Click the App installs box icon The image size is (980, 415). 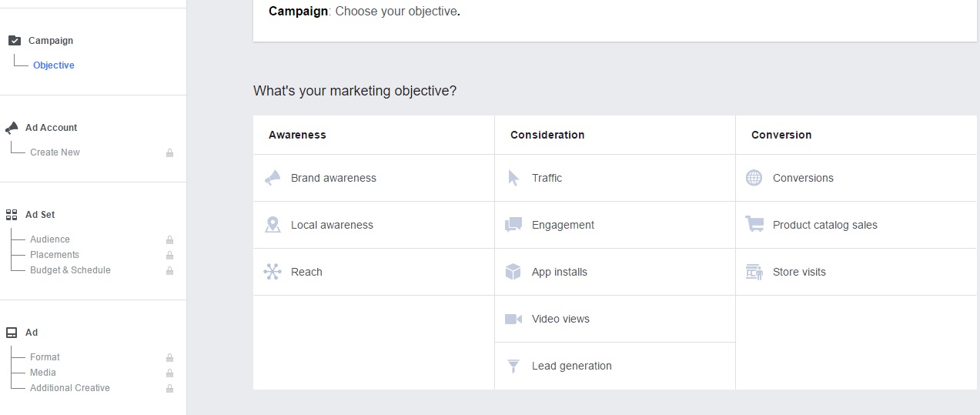[513, 272]
